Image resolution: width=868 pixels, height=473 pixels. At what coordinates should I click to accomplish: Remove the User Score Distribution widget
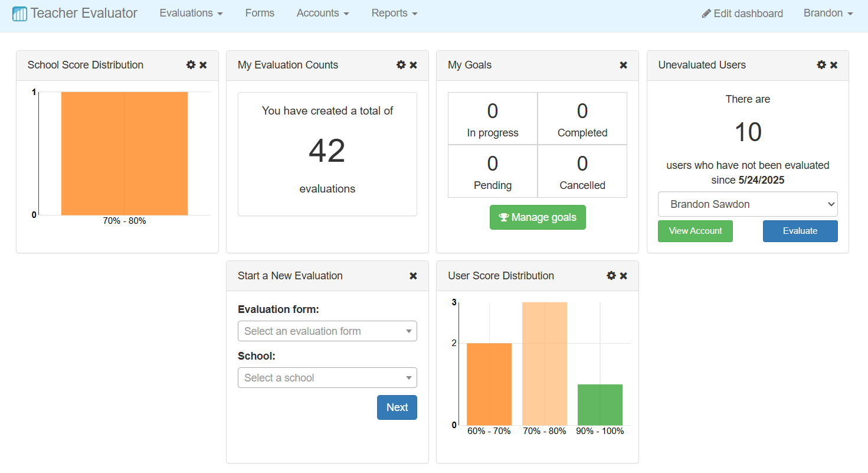point(623,276)
